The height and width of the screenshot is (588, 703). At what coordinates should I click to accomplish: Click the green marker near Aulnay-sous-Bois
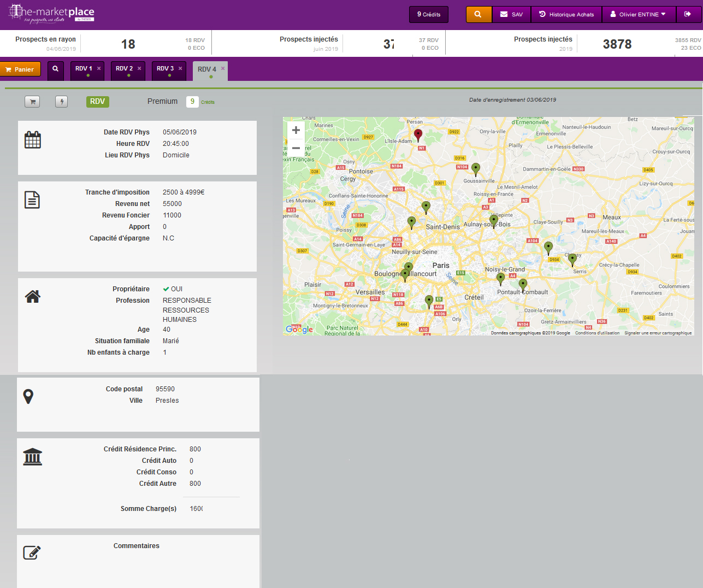[x=493, y=221]
